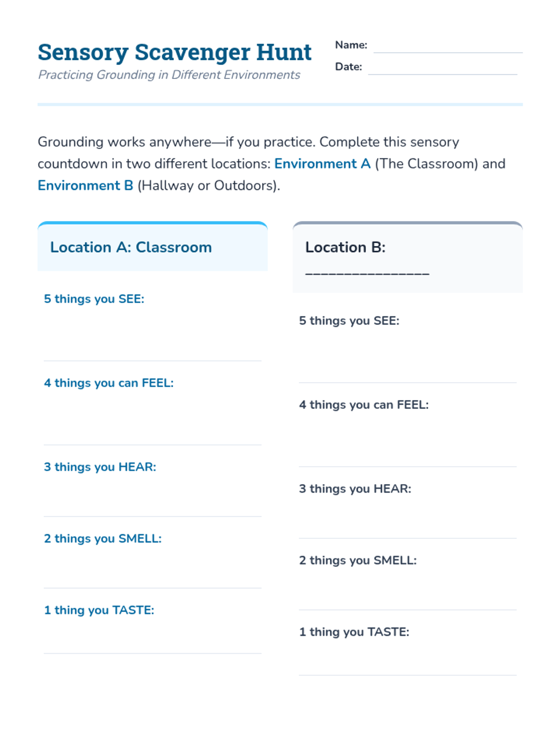Click Location A's 3 things you HEAR label
560x747 pixels.
(x=100, y=467)
